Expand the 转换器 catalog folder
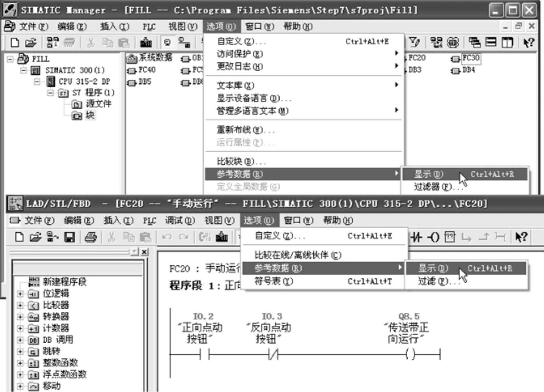Screen dimensions: 544x392 pyautogui.click(x=20, y=317)
